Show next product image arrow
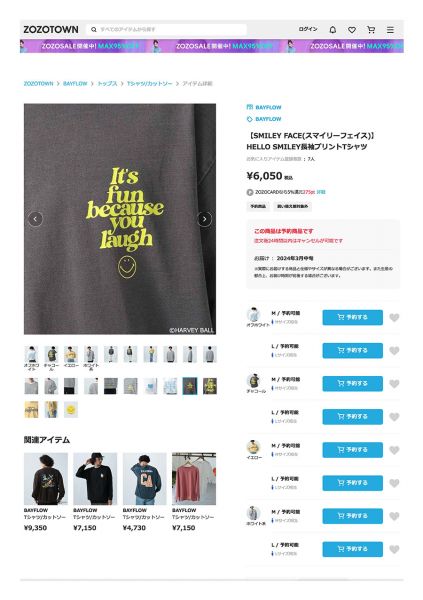Image resolution: width=423 pixels, height=600 pixels. tap(204, 219)
